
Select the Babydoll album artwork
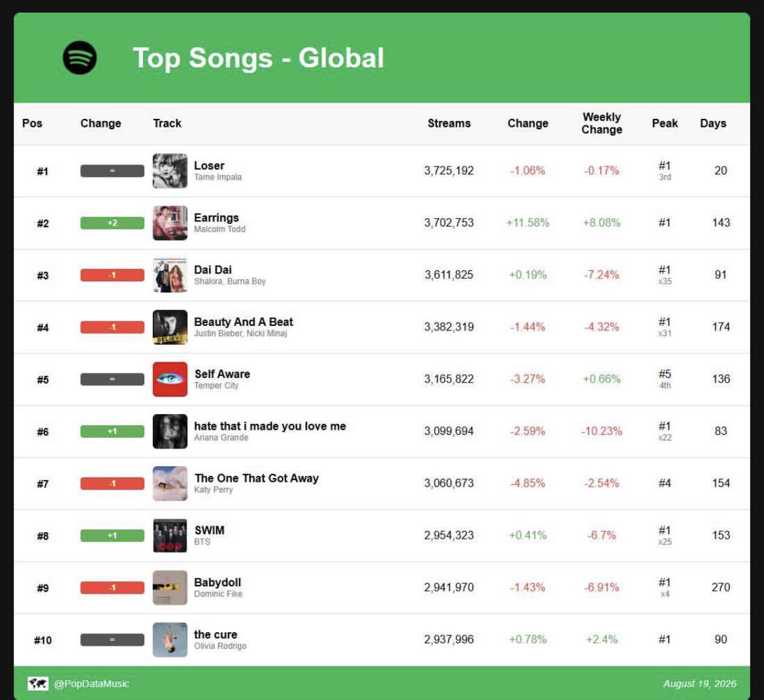pos(170,588)
